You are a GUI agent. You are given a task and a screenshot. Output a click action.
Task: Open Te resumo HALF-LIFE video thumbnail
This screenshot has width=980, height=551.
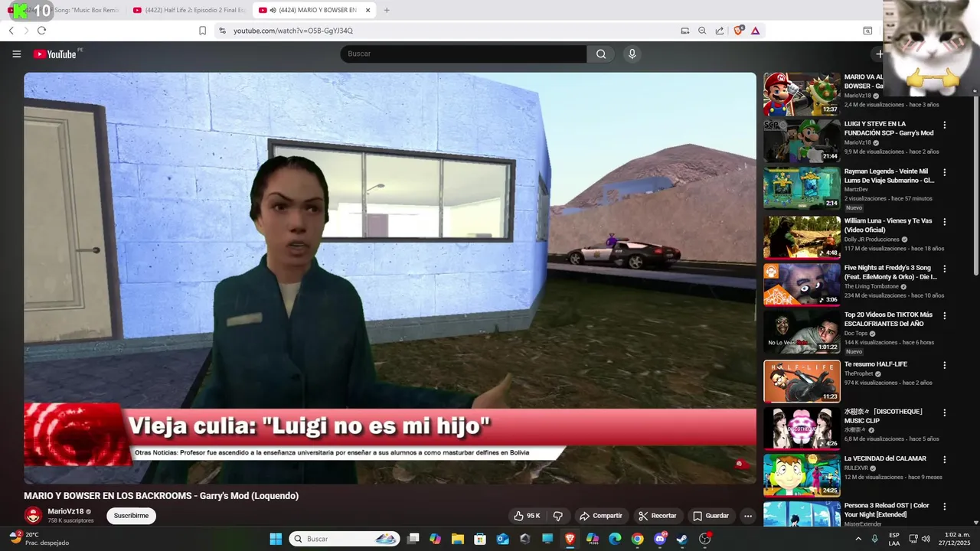coord(802,381)
